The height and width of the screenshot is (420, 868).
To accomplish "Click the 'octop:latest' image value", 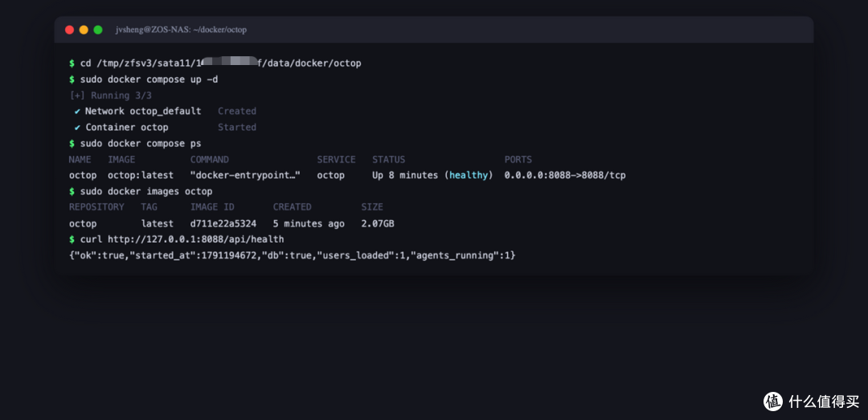I will pos(141,175).
